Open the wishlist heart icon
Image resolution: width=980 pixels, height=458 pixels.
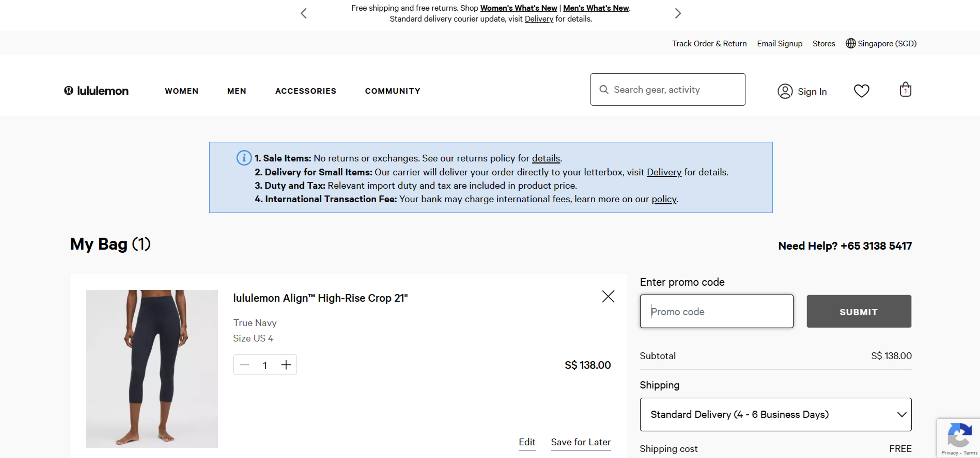(862, 90)
